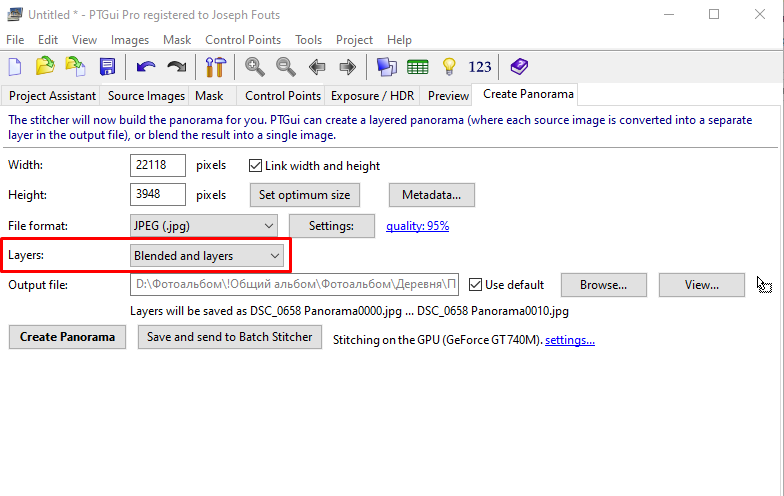Toggle Link width and height checkbox

[255, 166]
